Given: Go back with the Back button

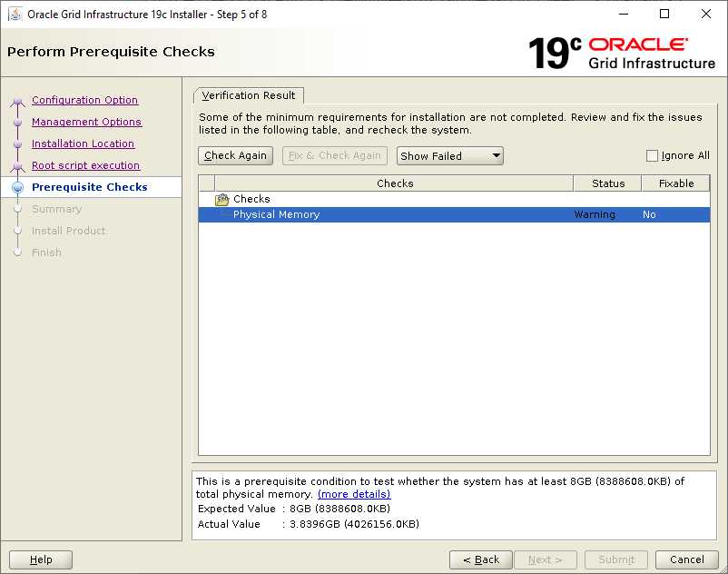Looking at the screenshot, I should click(481, 559).
